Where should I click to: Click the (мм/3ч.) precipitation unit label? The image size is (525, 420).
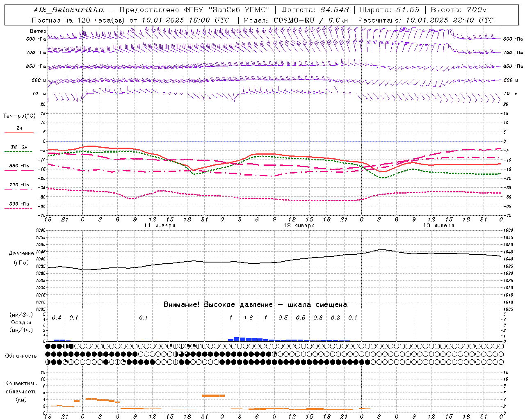click(21, 315)
